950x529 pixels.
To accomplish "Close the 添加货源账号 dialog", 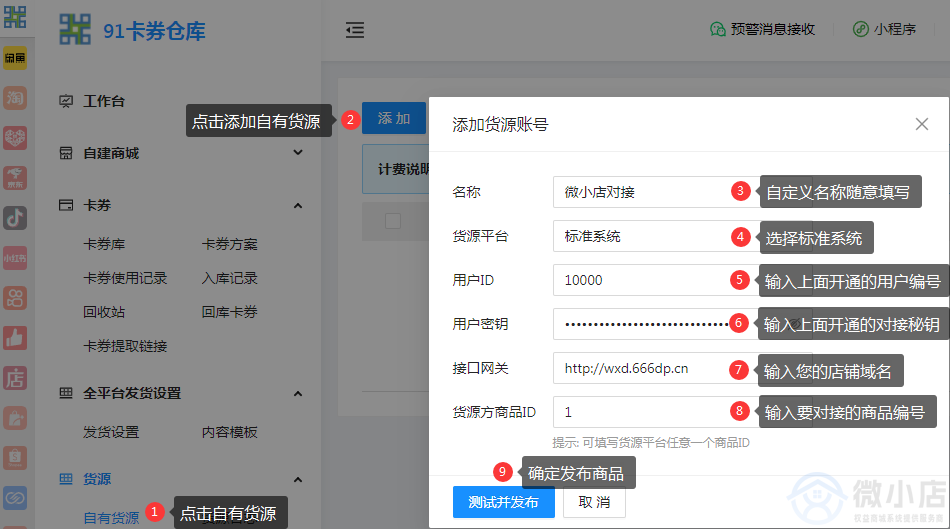I will [922, 124].
